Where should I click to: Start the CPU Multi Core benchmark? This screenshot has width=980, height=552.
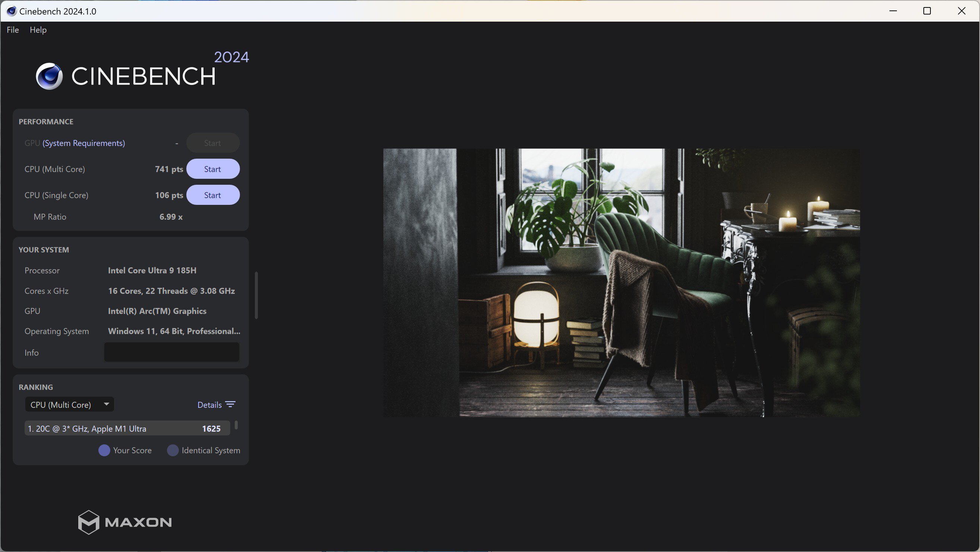pos(212,168)
